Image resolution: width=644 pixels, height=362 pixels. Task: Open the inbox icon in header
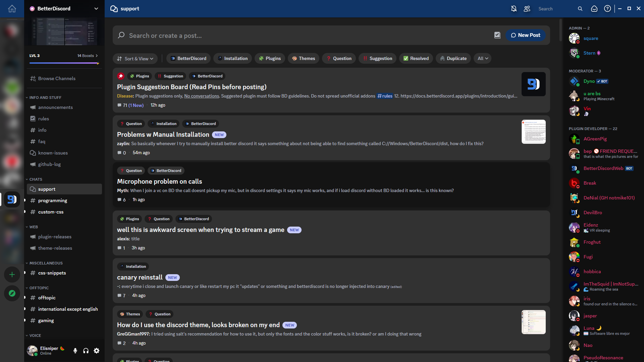(594, 9)
